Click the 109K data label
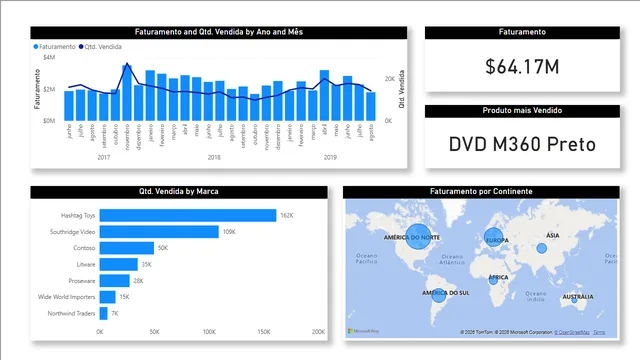 click(x=229, y=232)
